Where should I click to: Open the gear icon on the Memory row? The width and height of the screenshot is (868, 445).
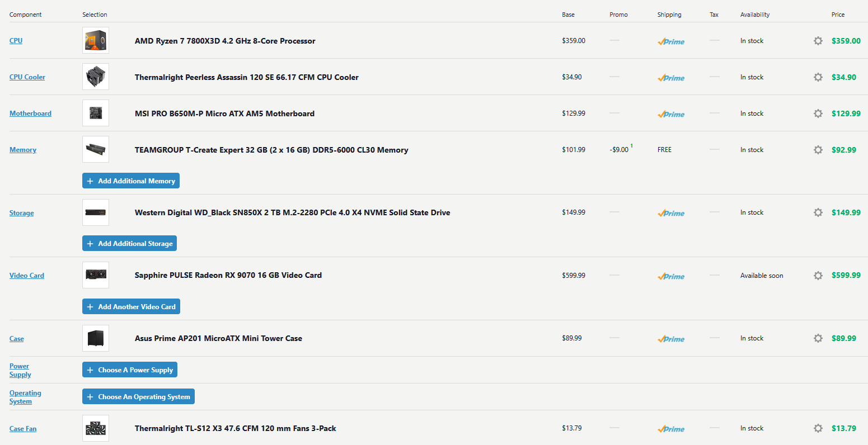[x=818, y=150]
